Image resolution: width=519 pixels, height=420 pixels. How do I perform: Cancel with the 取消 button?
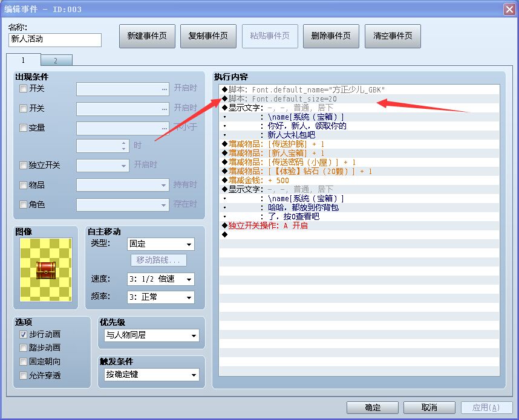[429, 407]
